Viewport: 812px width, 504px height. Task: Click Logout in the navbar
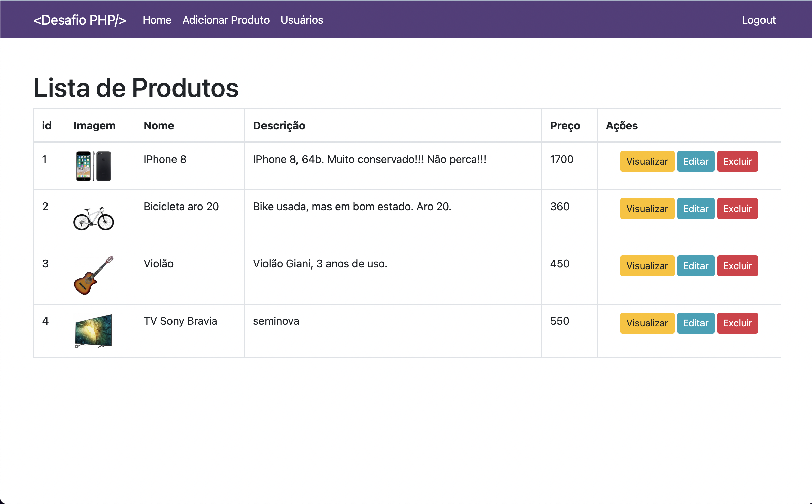758,20
